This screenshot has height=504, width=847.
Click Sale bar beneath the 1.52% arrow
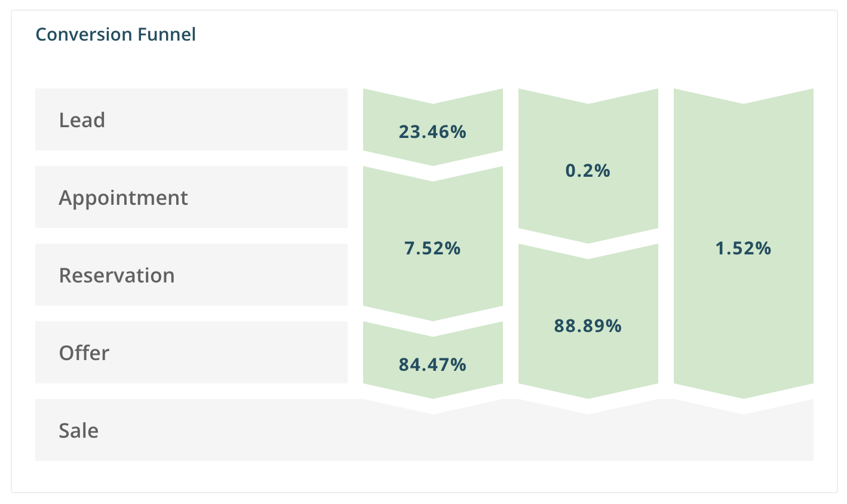click(x=743, y=439)
